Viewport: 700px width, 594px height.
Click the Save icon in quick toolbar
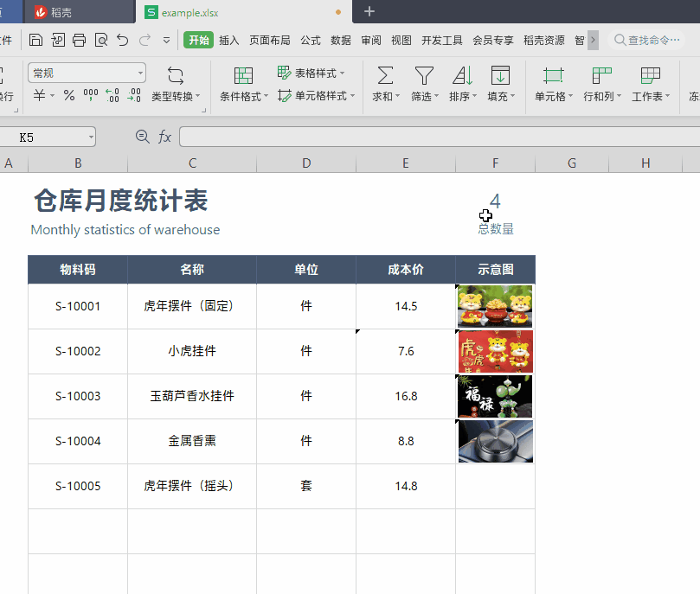tap(35, 40)
